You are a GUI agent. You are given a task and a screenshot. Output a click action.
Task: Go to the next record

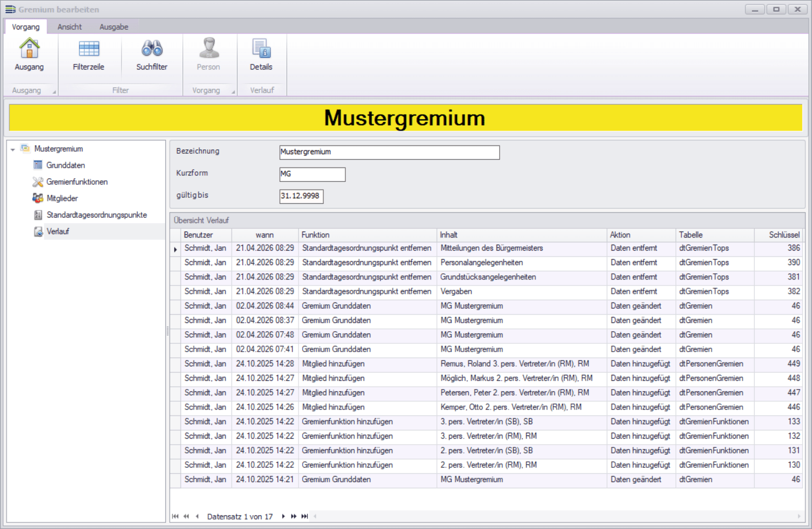pyautogui.click(x=283, y=516)
